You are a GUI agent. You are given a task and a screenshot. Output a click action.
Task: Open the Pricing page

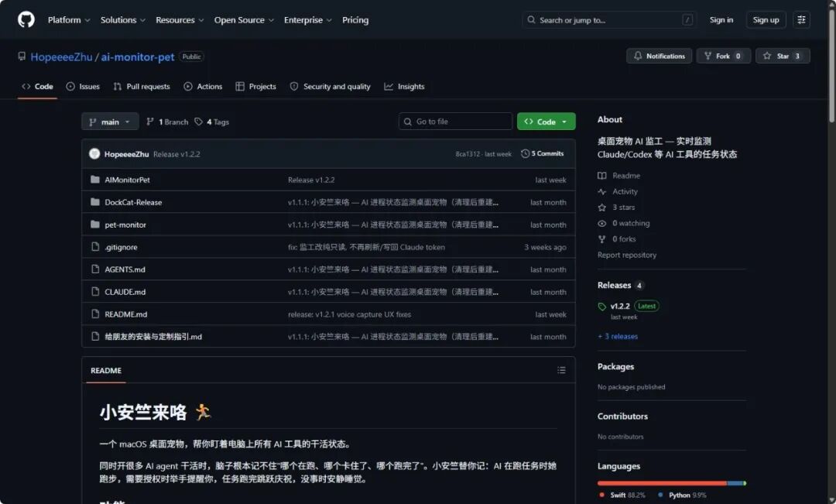(x=355, y=19)
